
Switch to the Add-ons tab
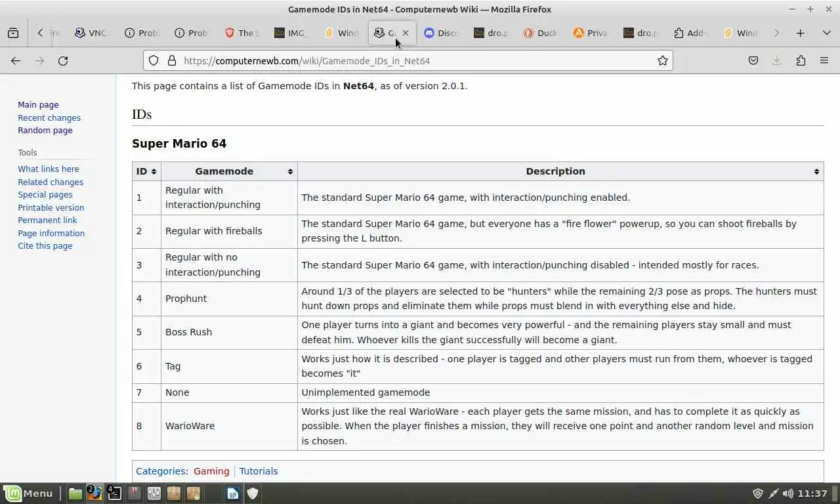pos(690,33)
